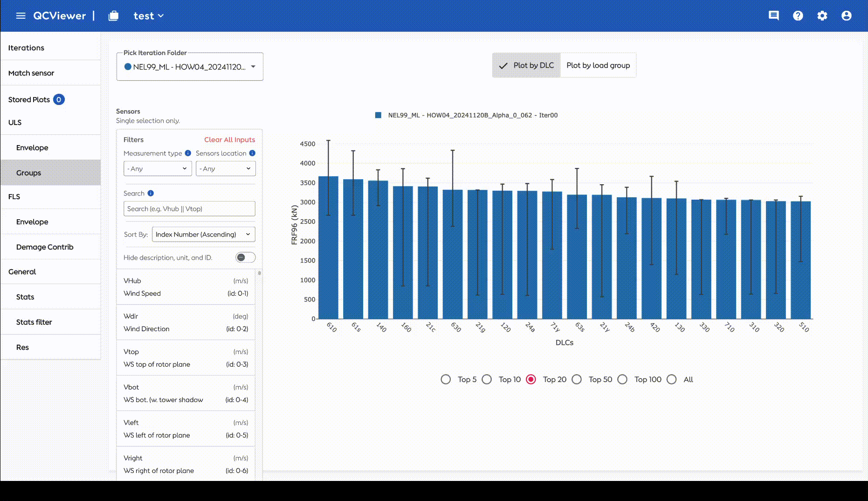Click the sensor search input field
The height and width of the screenshot is (501, 868).
coord(189,209)
